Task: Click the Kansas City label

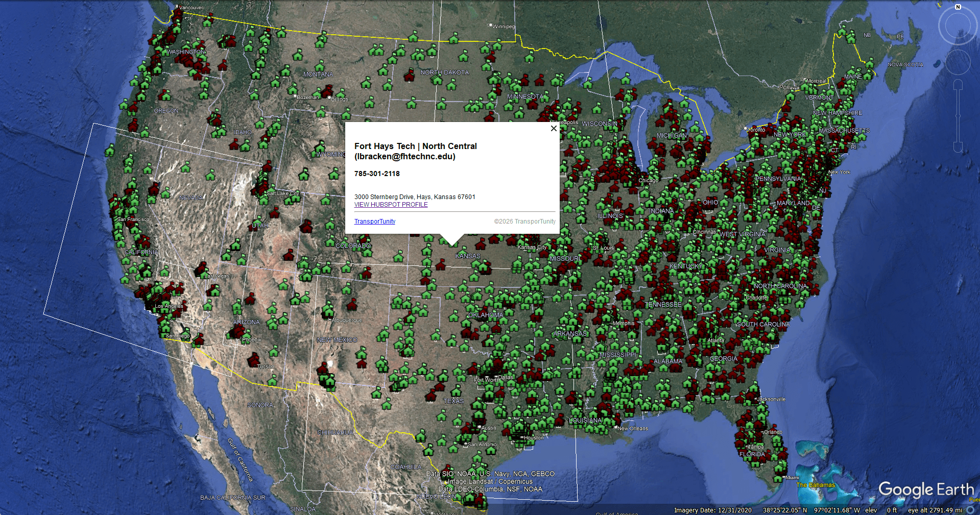Action: tap(532, 248)
